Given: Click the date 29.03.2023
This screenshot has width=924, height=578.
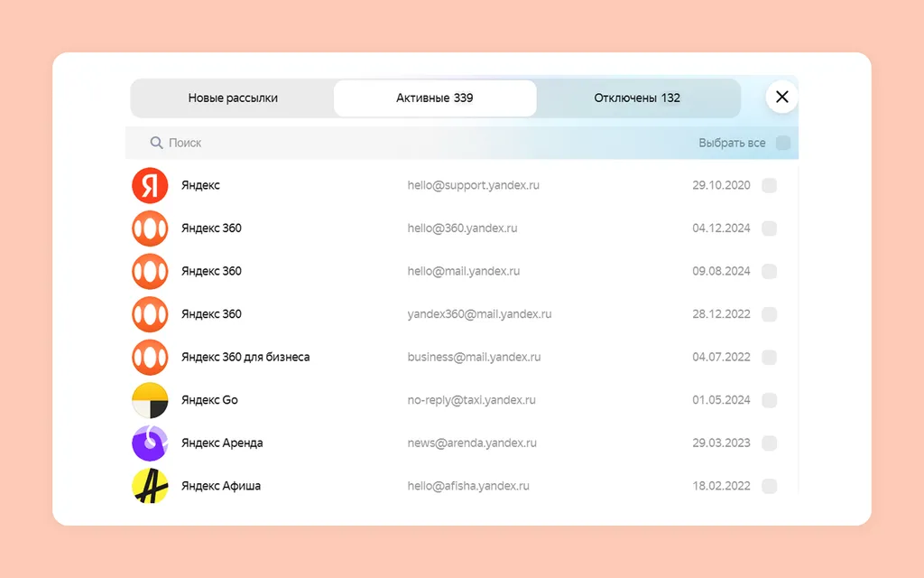Looking at the screenshot, I should pyautogui.click(x=721, y=443).
